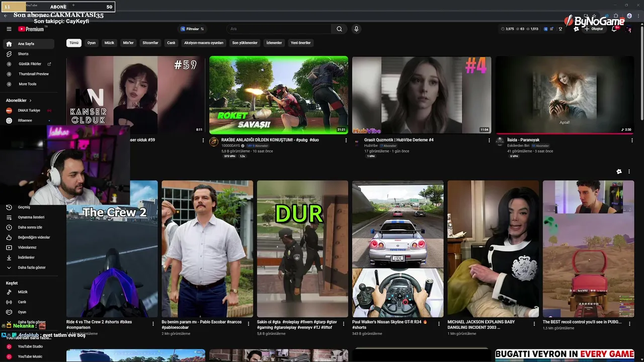Open the hamburger guide menu
The height and width of the screenshot is (362, 644).
[9, 29]
